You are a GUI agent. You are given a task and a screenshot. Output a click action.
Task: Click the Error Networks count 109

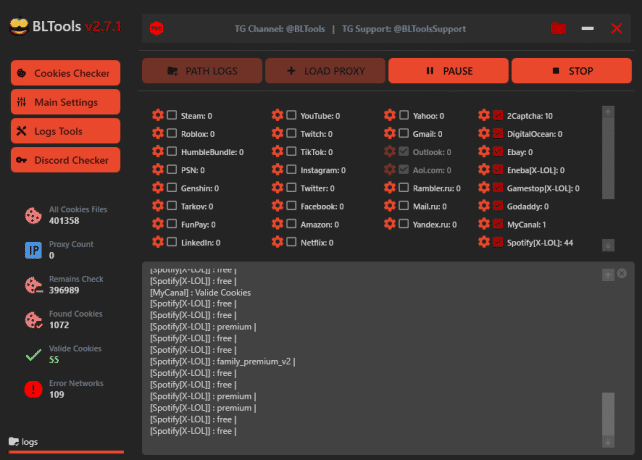(57, 394)
